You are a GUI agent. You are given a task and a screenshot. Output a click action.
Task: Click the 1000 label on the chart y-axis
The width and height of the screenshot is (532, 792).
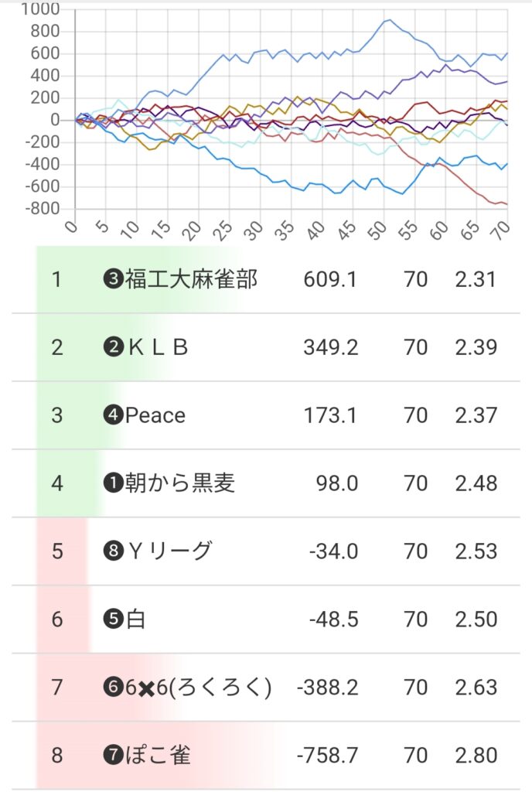click(41, 10)
